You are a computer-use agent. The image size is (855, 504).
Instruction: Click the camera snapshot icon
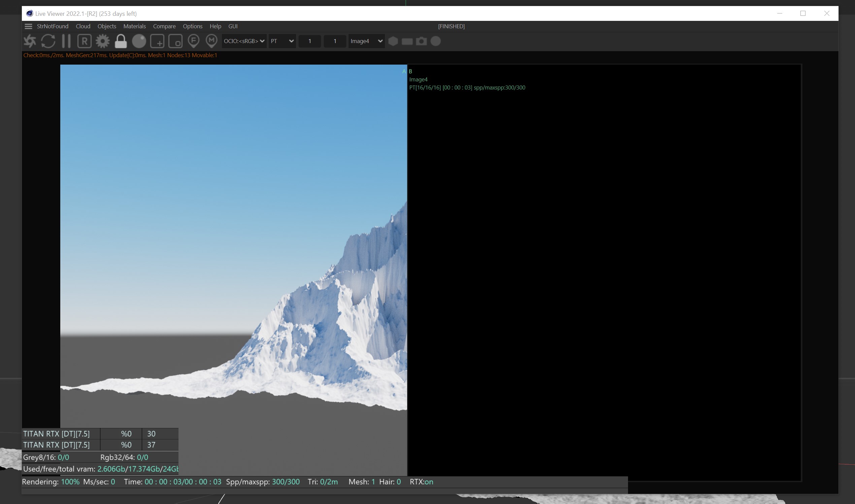[x=421, y=41]
